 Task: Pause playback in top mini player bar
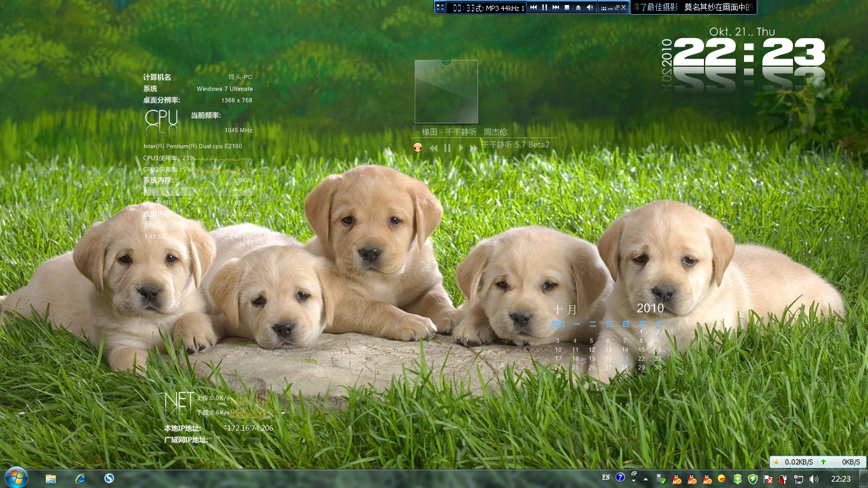tap(544, 8)
